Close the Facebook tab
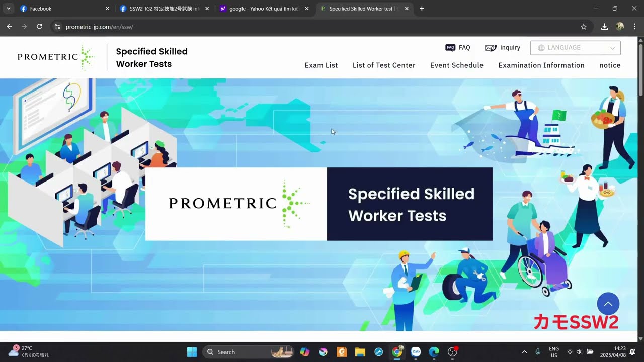Screen dimensions: 644x362 coord(107,9)
